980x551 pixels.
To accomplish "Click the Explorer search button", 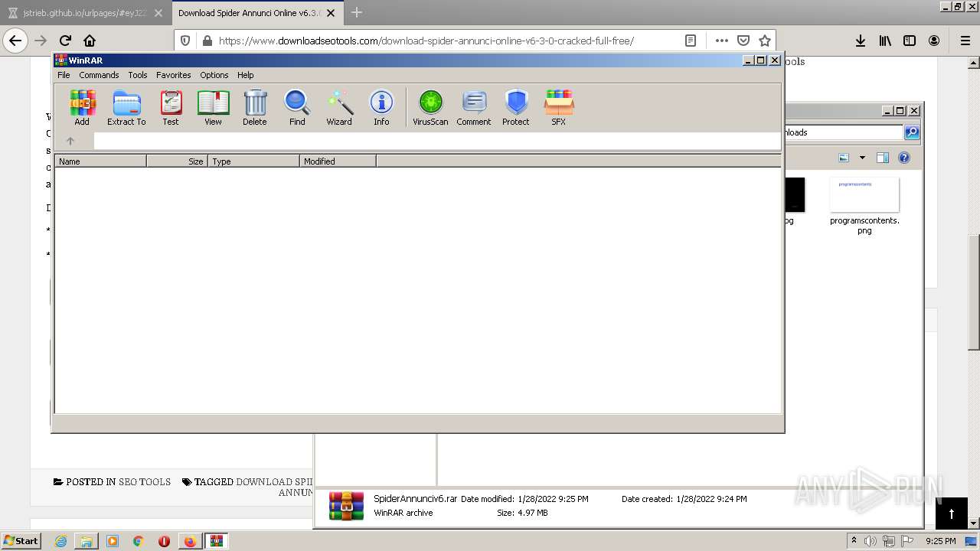I will pos(911,132).
